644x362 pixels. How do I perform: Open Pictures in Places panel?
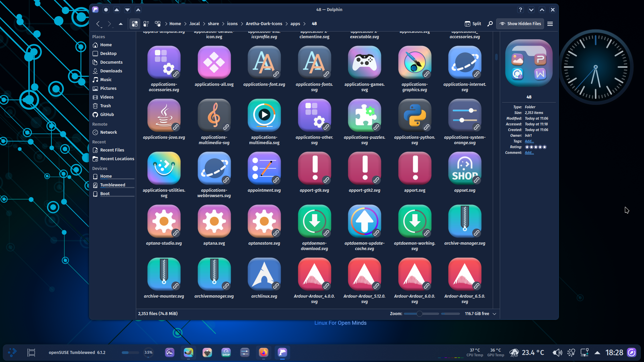[x=113, y=88]
